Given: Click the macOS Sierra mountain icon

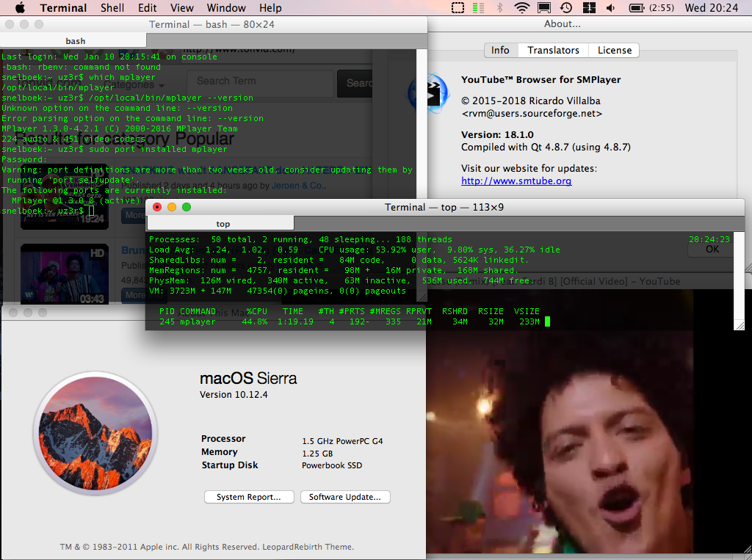Looking at the screenshot, I should point(95,434).
